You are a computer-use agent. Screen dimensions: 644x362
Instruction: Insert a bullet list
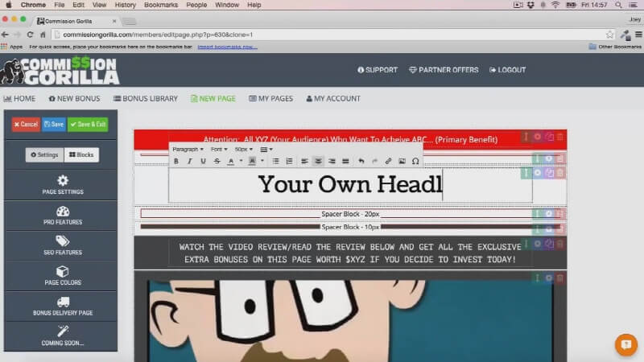275,162
